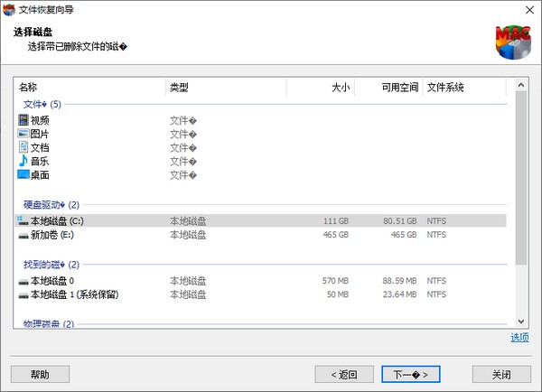This screenshot has width=542, height=392.
Task: Click the 关闭 button at bottom
Action: point(501,374)
